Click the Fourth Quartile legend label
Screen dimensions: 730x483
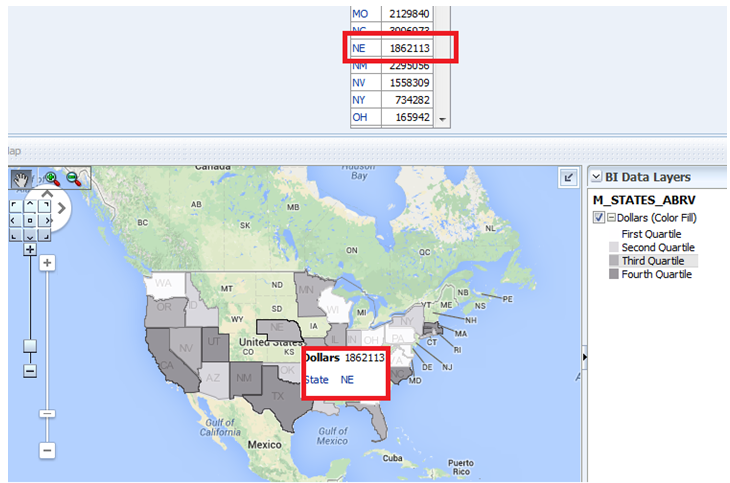pos(656,274)
